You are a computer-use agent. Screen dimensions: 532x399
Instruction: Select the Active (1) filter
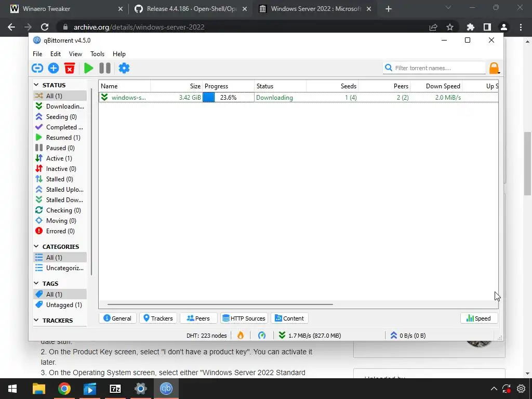60,158
